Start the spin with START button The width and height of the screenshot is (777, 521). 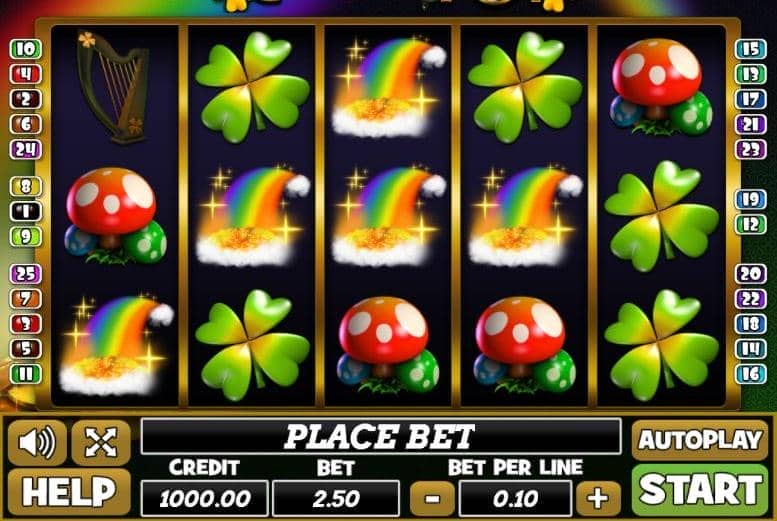(x=700, y=491)
